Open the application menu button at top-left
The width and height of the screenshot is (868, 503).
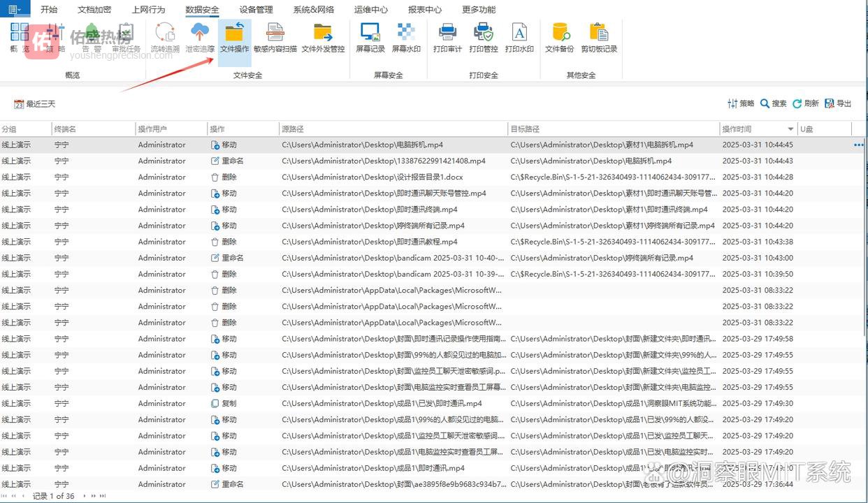15,9
